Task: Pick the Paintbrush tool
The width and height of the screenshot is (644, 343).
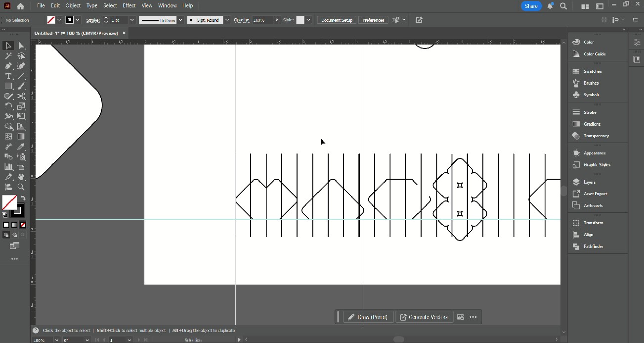Action: tap(21, 86)
